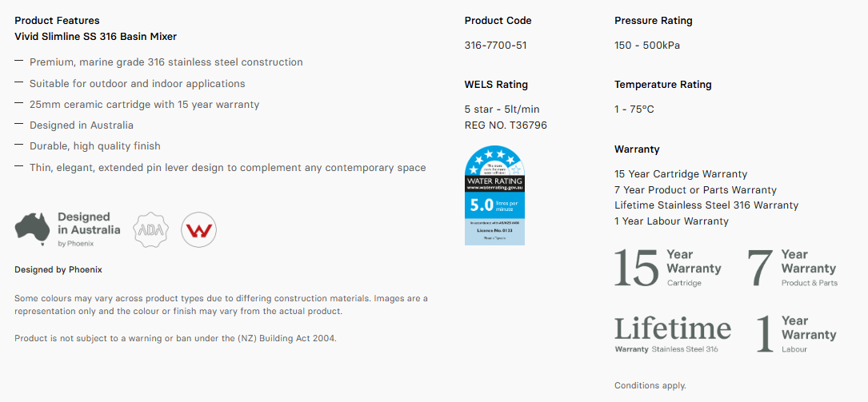
Task: Click the "Designed in Australia" feature bullet
Action: [82, 125]
